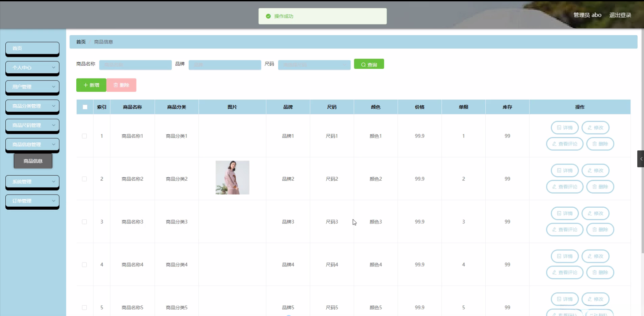Expand the 订单管理 sidebar menu
This screenshot has width=644, height=316.
coord(32,201)
